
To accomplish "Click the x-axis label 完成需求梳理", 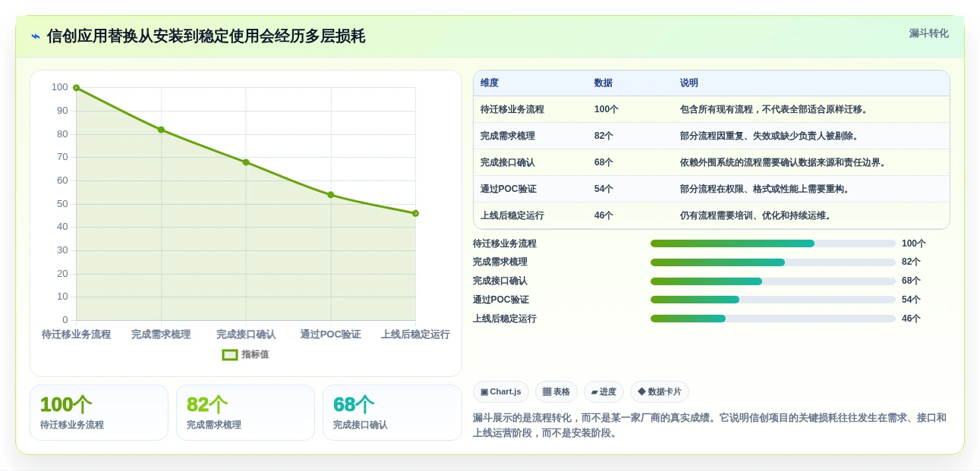I will coord(161,334).
